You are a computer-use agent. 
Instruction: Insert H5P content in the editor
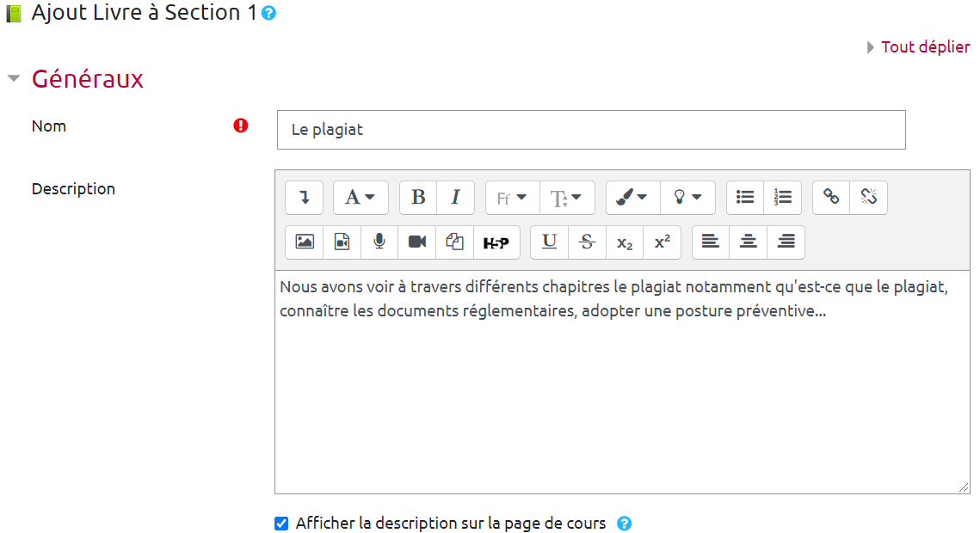coord(496,242)
